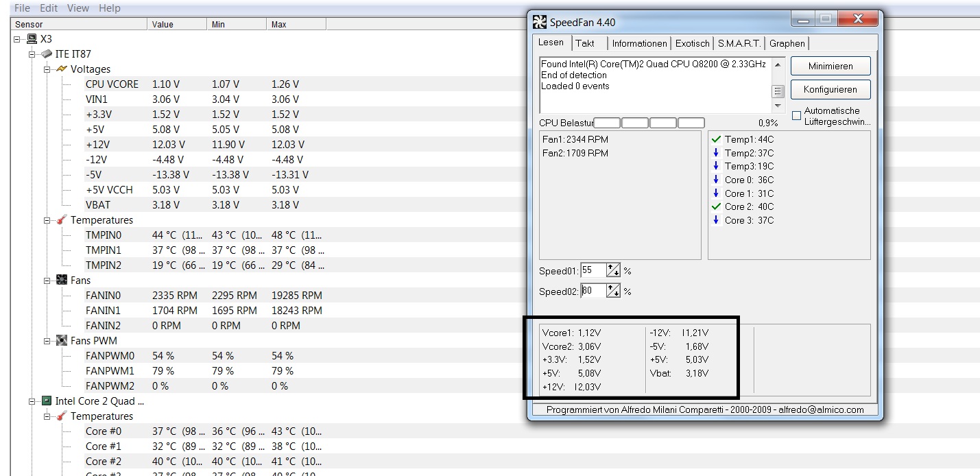
Task: Click the Voltages lightning icon
Action: [x=62, y=69]
